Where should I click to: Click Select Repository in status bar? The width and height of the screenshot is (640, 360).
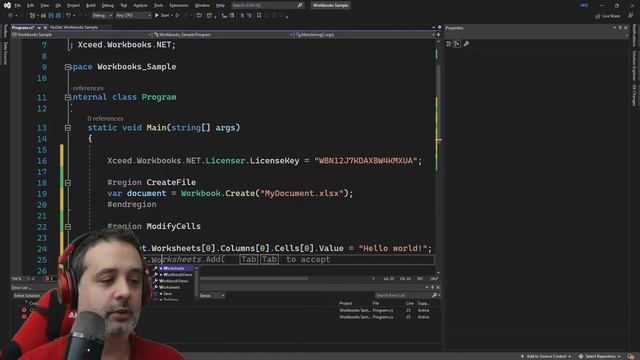pos(600,356)
